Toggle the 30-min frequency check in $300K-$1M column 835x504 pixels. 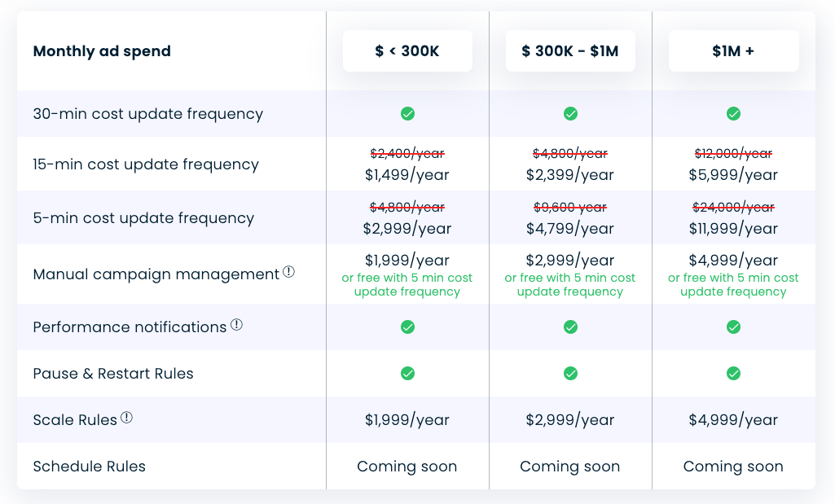click(570, 114)
